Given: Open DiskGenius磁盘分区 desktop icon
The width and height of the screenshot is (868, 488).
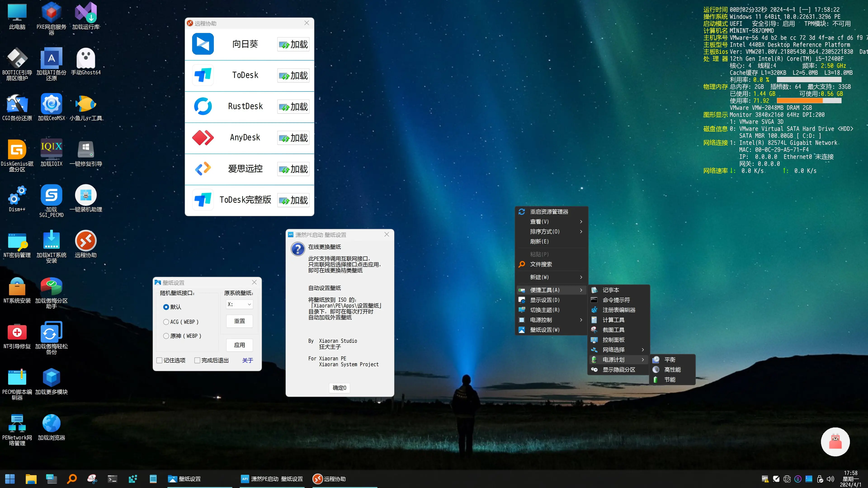Looking at the screenshot, I should 17,150.
